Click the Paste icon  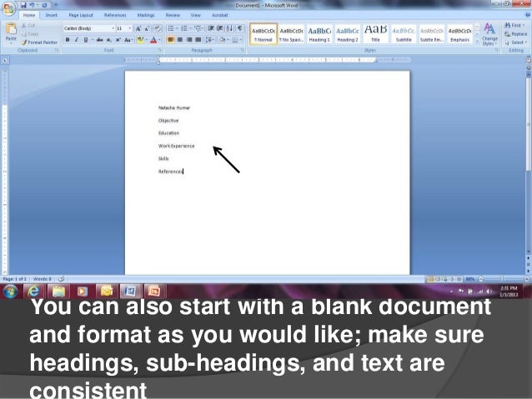pos(10,33)
